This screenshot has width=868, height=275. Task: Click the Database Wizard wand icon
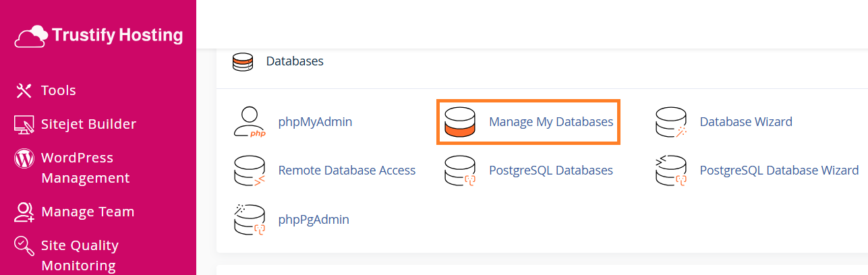click(x=671, y=123)
